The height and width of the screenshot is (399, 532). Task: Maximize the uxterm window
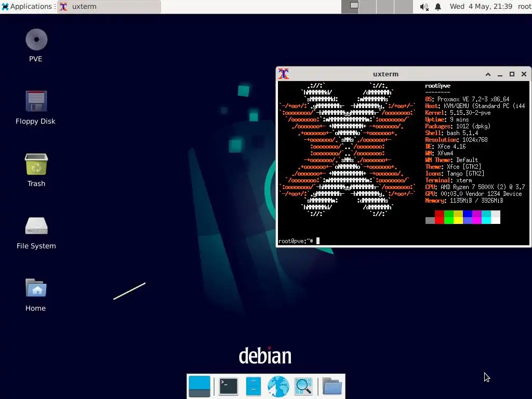tap(512, 74)
